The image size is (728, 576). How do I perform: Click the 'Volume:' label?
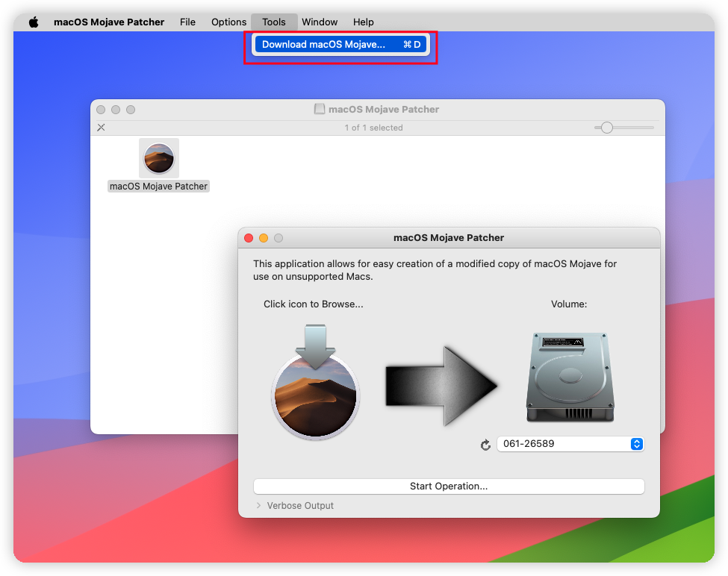569,304
